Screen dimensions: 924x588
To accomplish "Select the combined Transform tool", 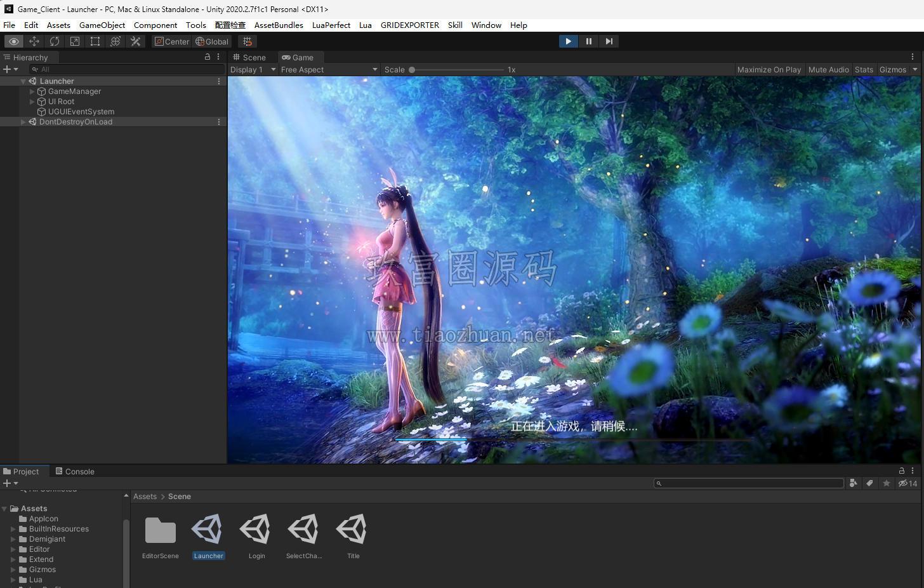I will [x=115, y=41].
